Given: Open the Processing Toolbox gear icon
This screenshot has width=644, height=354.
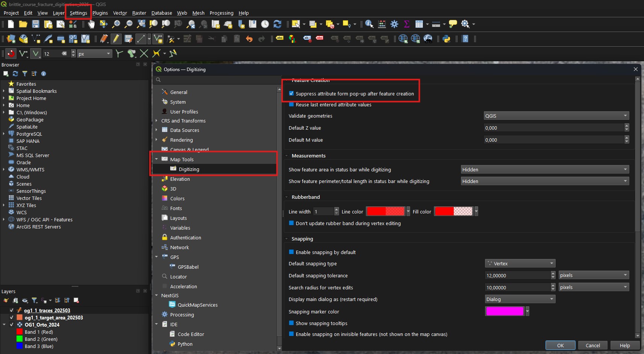Looking at the screenshot, I should (x=394, y=24).
